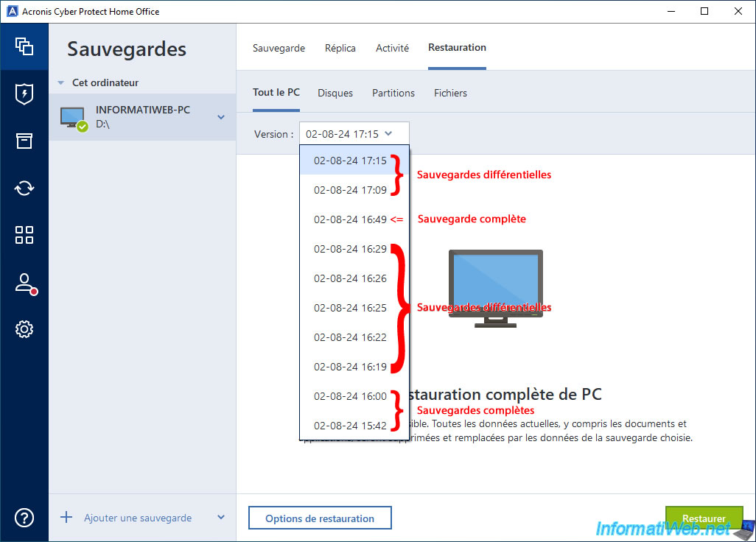Choose version 02-08-24 16:19

pos(354,366)
